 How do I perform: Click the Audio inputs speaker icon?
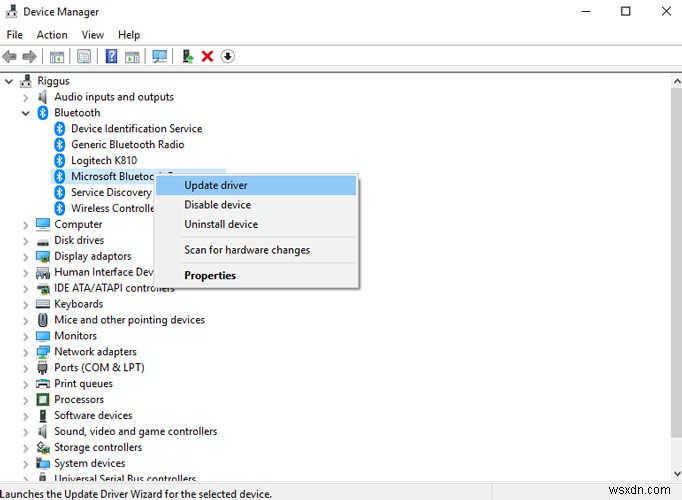[x=43, y=97]
